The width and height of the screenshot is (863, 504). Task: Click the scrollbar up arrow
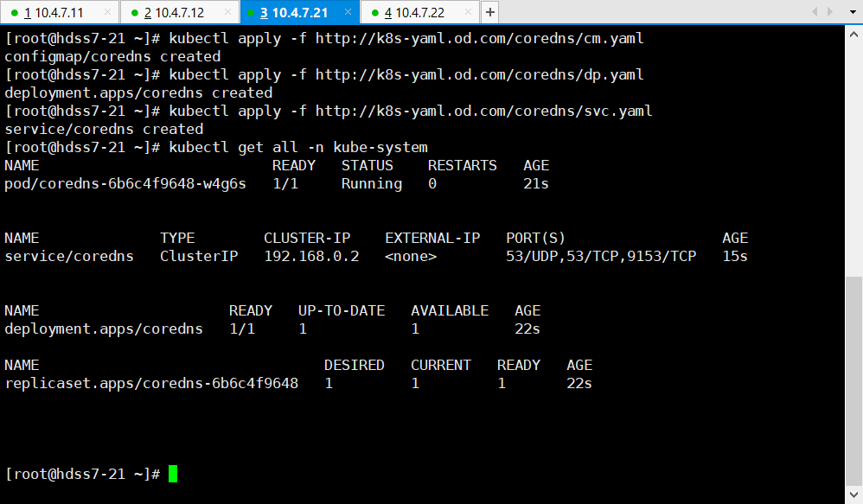tap(853, 32)
